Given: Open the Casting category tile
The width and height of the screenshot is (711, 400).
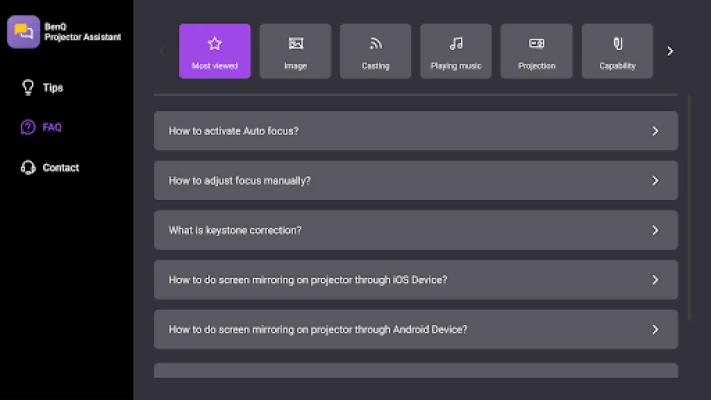Looking at the screenshot, I should 375,51.
